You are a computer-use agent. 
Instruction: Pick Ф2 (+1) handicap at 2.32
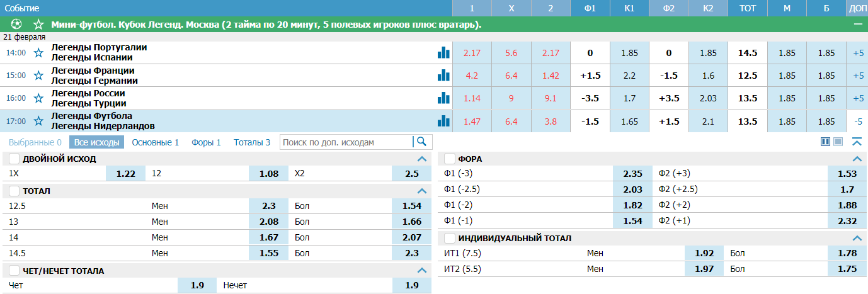pos(848,221)
